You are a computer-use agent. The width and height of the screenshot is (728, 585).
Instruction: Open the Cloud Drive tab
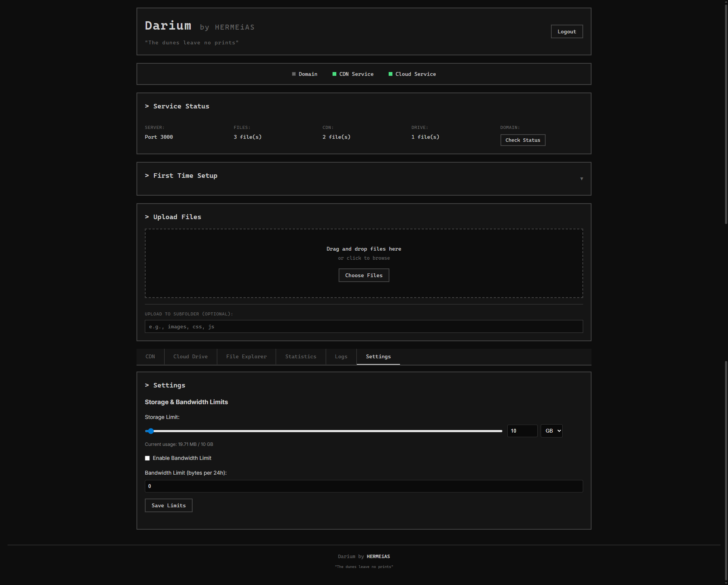[190, 356]
